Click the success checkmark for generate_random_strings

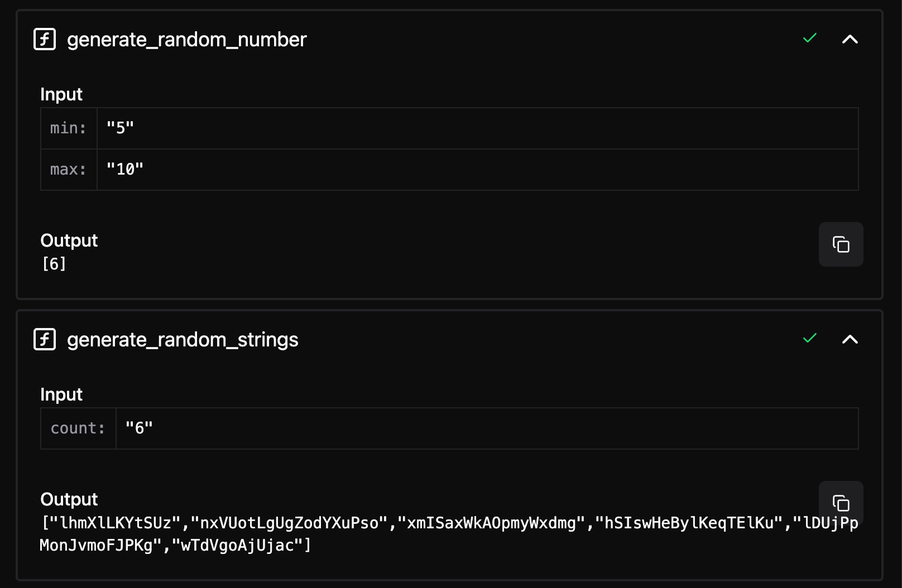(809, 338)
